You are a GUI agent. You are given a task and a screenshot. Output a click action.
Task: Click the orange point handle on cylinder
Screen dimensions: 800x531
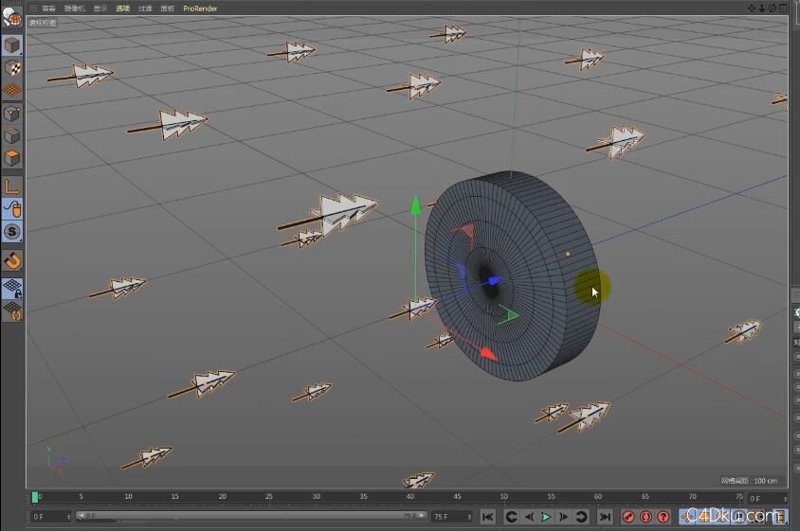(568, 253)
